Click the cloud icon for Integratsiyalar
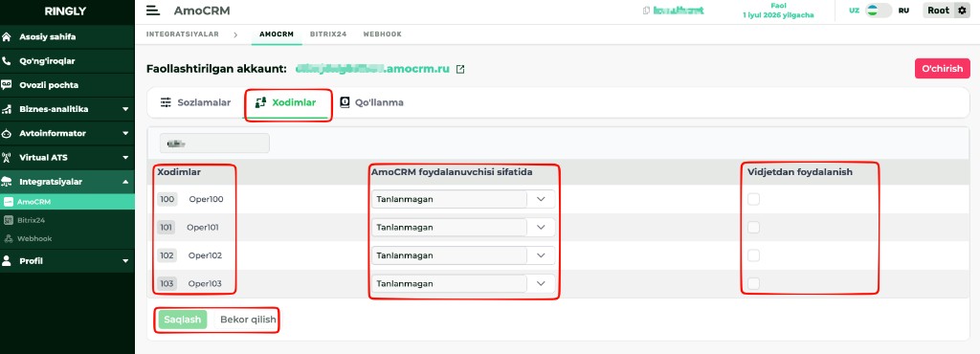Screen dimensions: 980x354 pyautogui.click(x=7, y=182)
